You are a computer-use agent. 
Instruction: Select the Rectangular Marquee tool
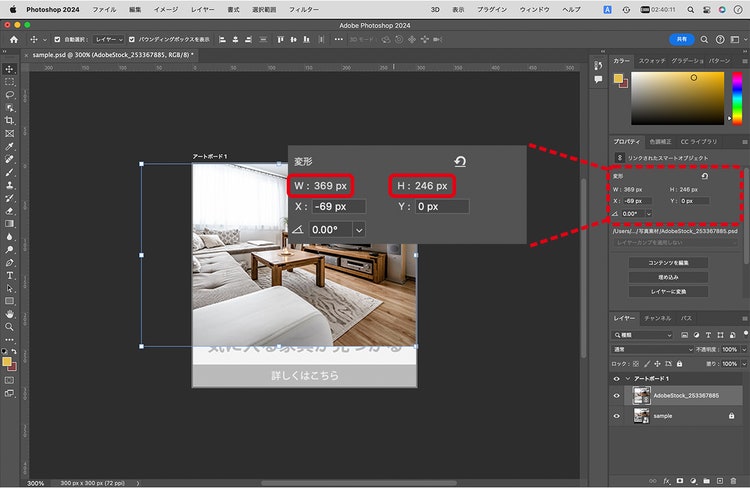click(10, 82)
